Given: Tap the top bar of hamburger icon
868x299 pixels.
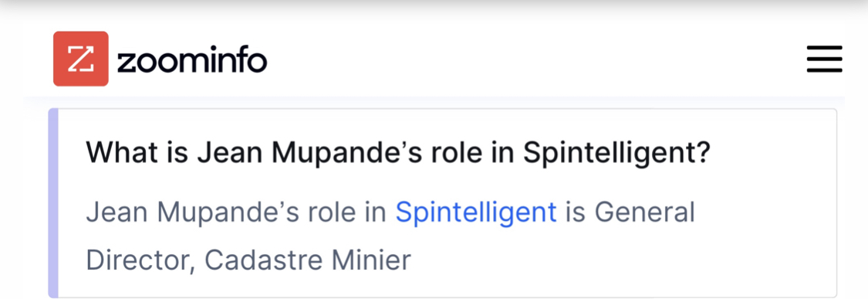Looking at the screenshot, I should pos(824,47).
